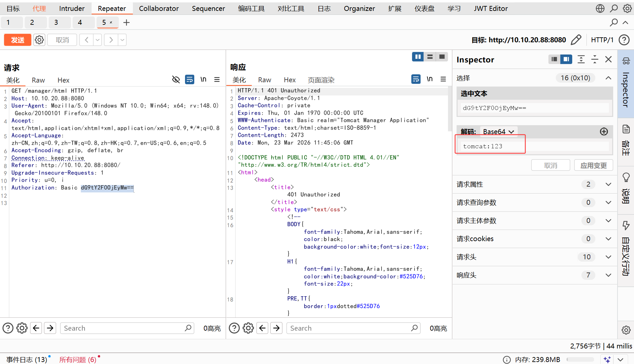The width and height of the screenshot is (634, 364).
Task: Go to the previous request search match arrow
Action: pyautogui.click(x=36, y=328)
